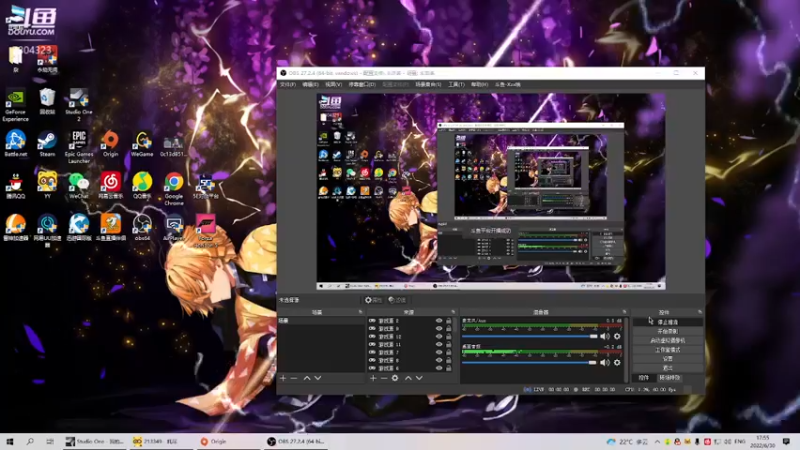Add a new source with the plus button
This screenshot has height=450, width=800.
point(373,378)
